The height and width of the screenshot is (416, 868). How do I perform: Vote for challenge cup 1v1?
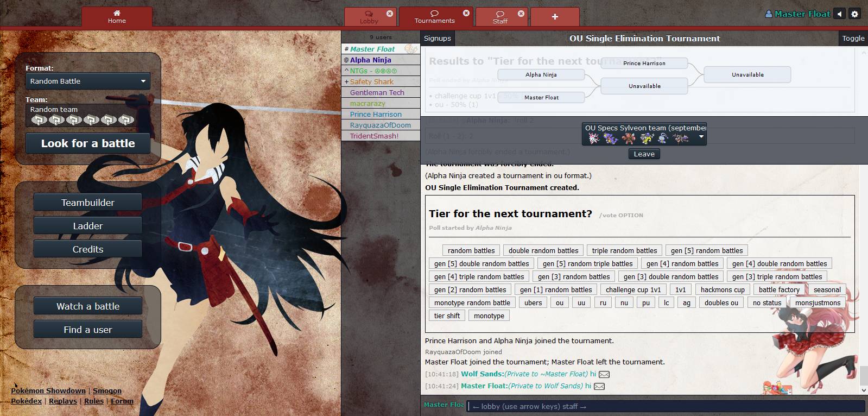[x=633, y=289]
